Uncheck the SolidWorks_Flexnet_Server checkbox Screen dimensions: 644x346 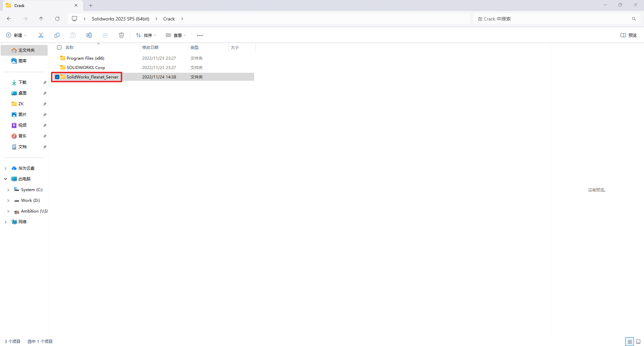(x=57, y=77)
